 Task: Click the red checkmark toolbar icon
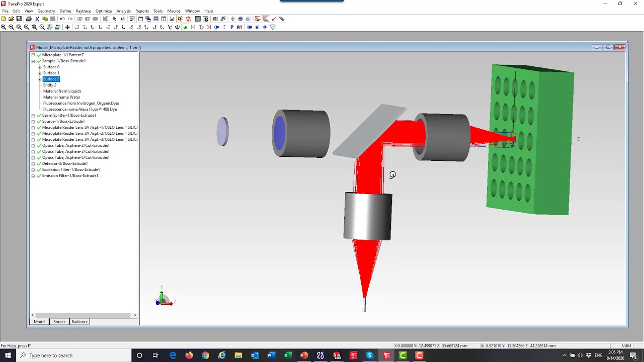tap(274, 19)
